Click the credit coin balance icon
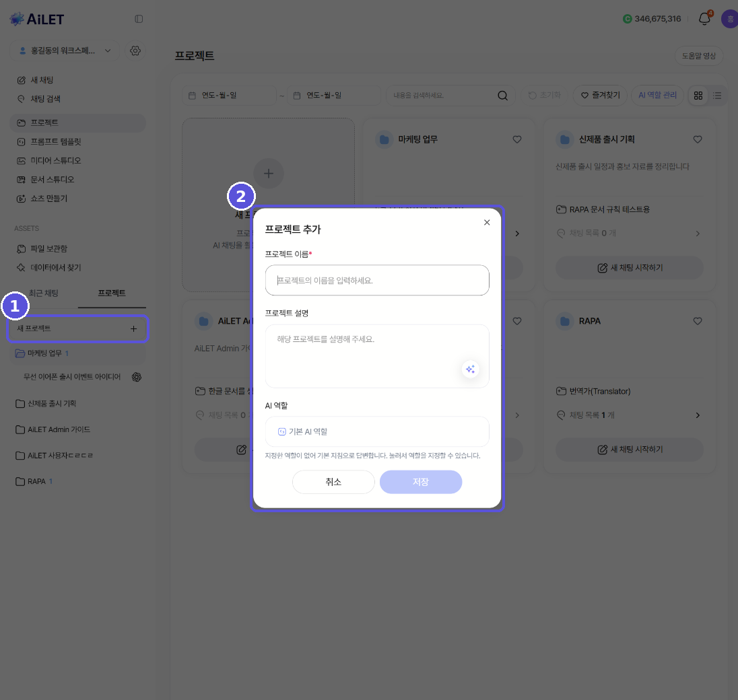Viewport: 738px width, 700px height. [627, 19]
